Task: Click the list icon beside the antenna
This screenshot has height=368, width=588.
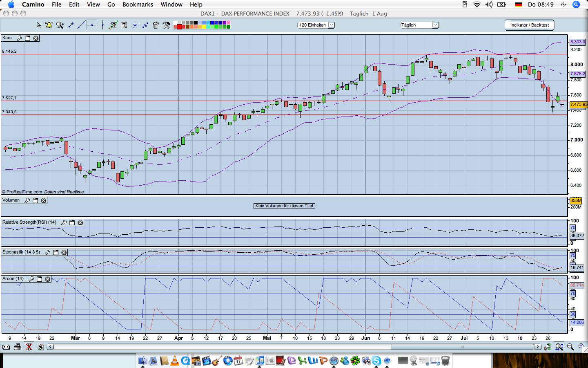Action: [x=40, y=347]
